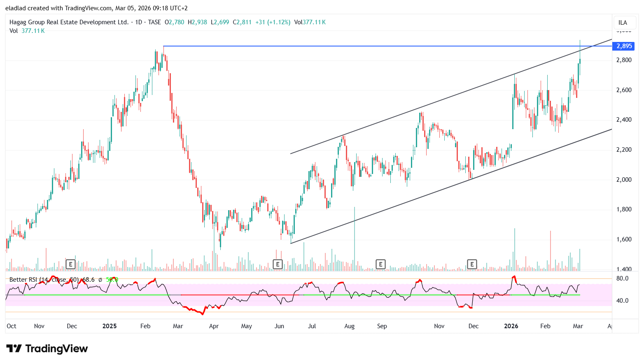Click the Oct label on the time axis
Viewport: 644px width, 364px height.
coord(12,326)
